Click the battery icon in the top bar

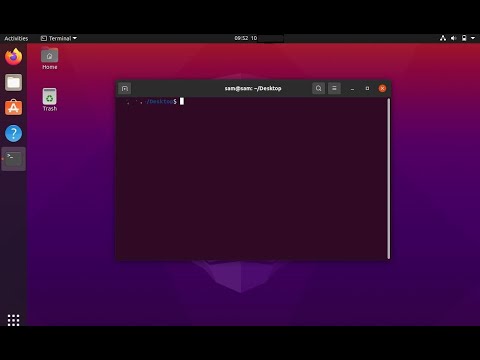(464, 38)
